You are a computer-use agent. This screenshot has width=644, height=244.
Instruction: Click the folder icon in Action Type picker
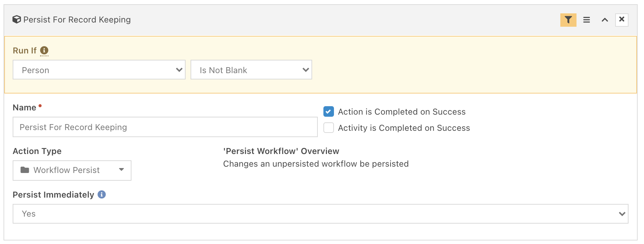[25, 170]
